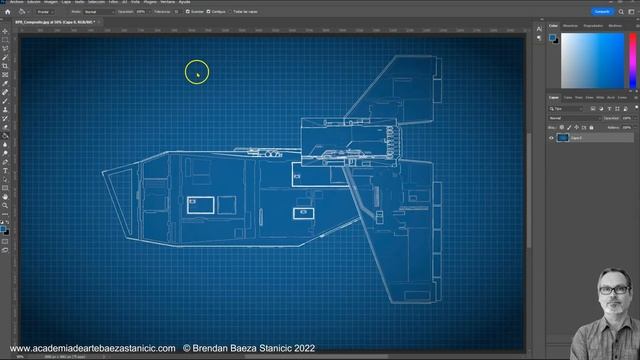Click the Capa 0 layer thumbnail
Image resolution: width=640 pixels, height=360 pixels.
[x=563, y=138]
